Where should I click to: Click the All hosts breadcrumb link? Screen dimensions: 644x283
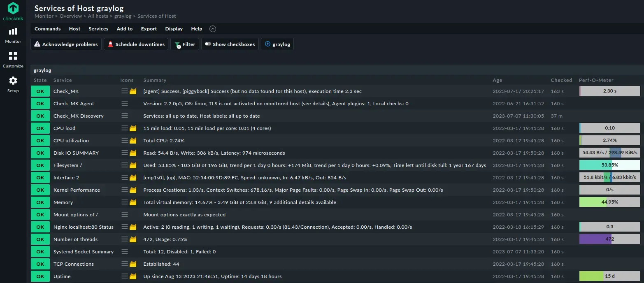(98, 16)
